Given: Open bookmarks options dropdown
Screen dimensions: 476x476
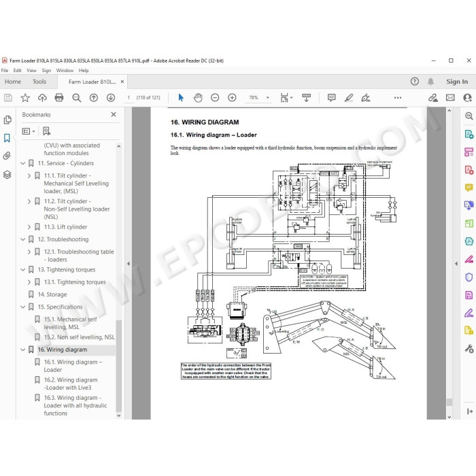Looking at the screenshot, I should 29,131.
